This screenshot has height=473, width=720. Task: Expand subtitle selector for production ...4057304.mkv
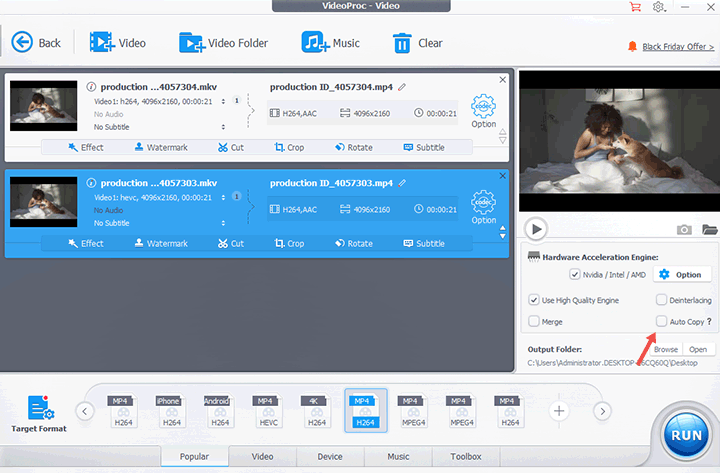pyautogui.click(x=223, y=127)
